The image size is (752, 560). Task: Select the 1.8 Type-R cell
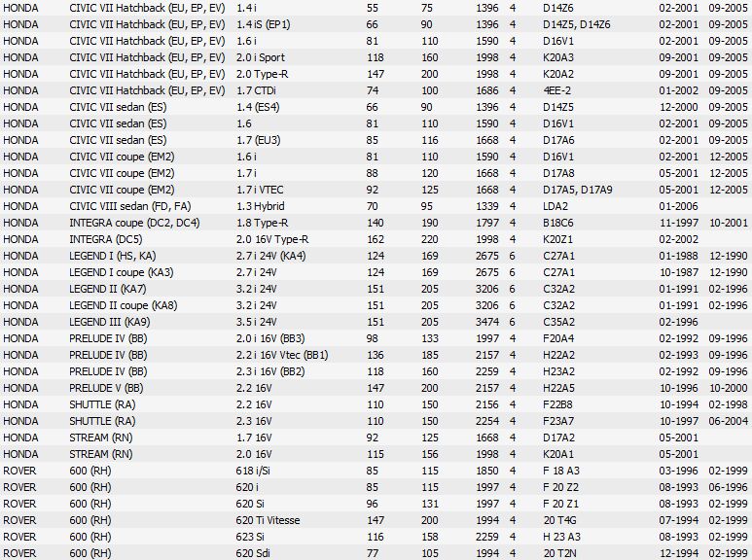point(263,223)
